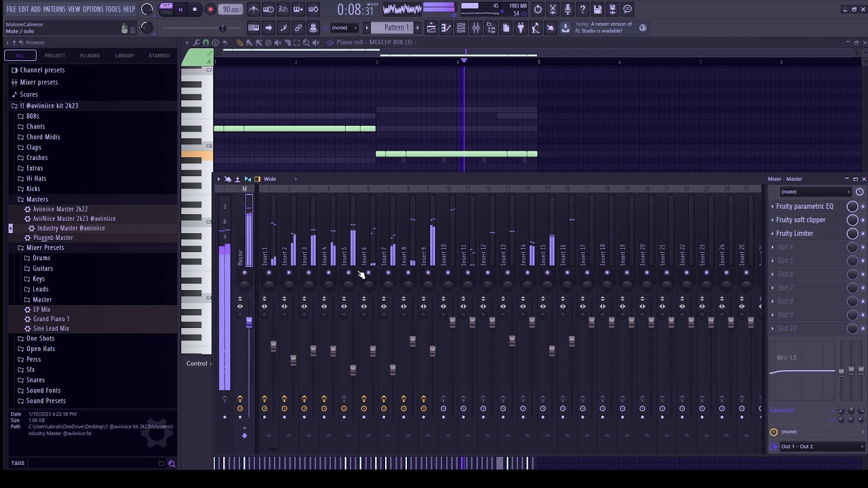The image size is (868, 488).
Task: Enable countdown before recording icon
Action: (x=283, y=9)
